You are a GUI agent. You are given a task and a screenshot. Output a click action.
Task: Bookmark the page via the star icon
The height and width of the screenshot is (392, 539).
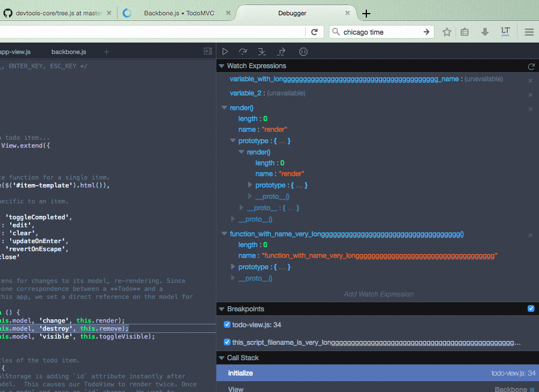tap(446, 31)
